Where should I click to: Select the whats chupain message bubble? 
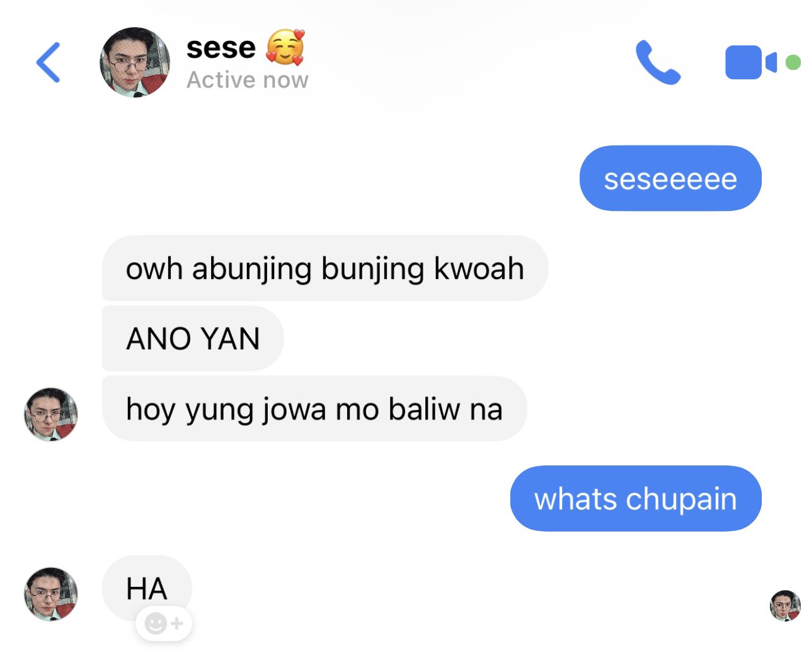point(636,499)
